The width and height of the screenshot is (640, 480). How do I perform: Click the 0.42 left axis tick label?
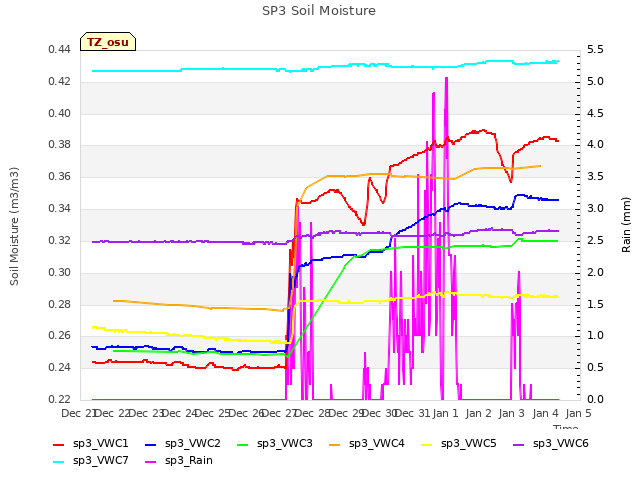(60, 82)
